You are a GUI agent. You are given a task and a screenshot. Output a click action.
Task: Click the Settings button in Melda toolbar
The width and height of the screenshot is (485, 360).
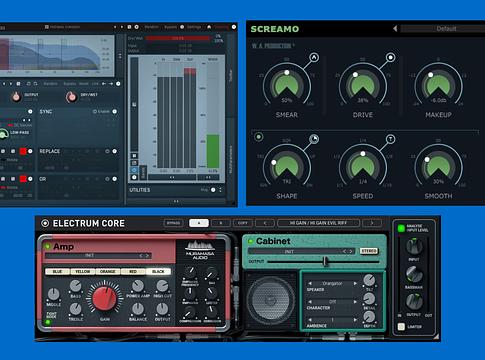pos(194,27)
